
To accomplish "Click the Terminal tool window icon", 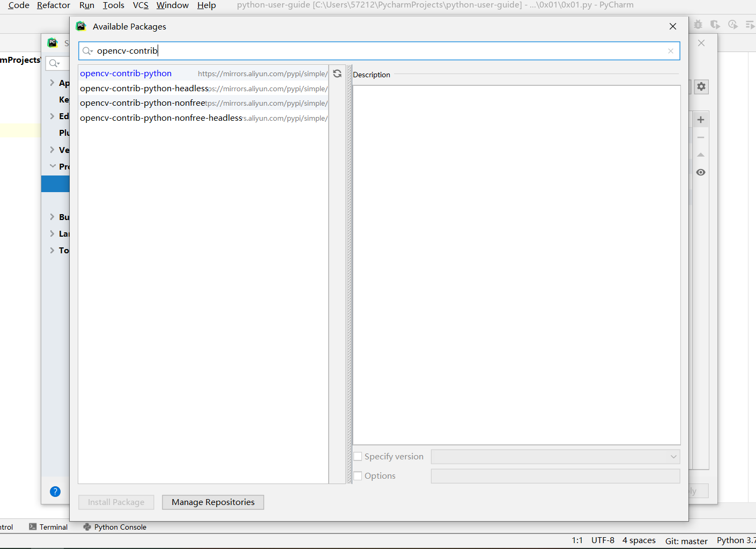I will coord(33,527).
